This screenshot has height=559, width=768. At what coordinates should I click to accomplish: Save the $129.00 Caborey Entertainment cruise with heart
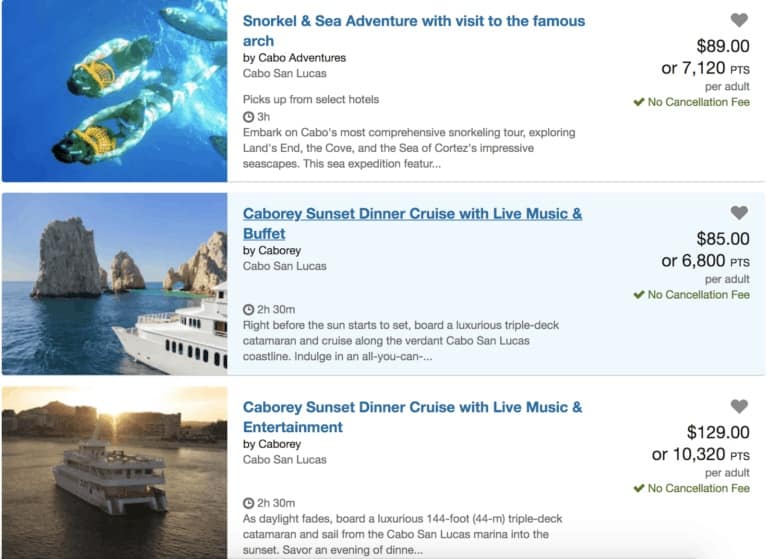pos(739,406)
